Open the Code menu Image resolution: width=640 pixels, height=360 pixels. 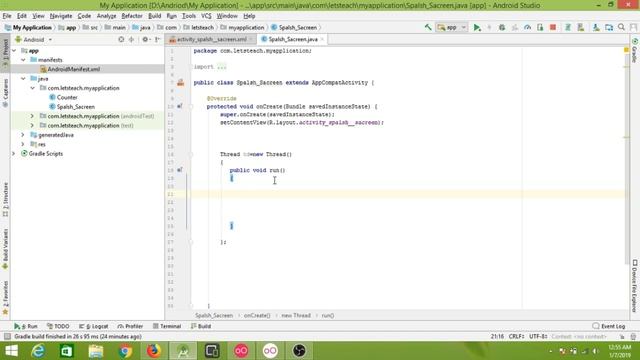pyautogui.click(x=84, y=16)
